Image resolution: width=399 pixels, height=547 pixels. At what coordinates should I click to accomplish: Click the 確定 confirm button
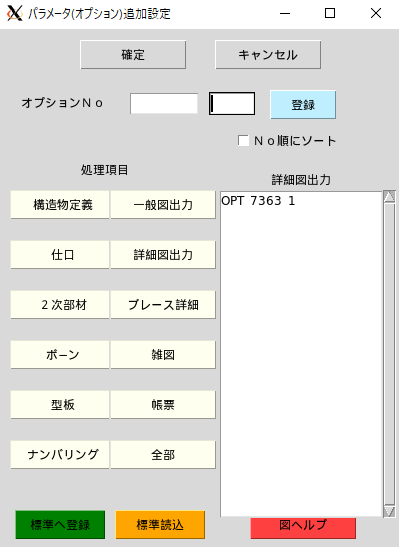(x=133, y=55)
